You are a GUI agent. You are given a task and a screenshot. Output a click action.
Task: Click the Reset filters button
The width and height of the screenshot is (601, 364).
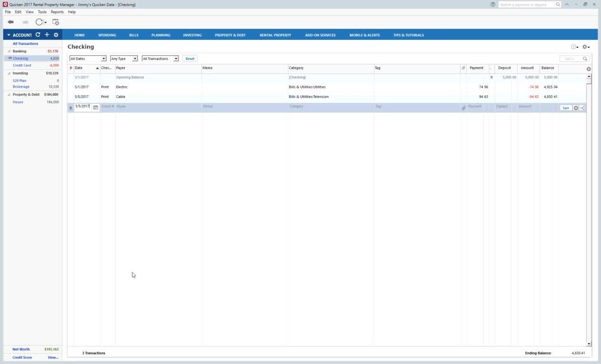coord(190,59)
